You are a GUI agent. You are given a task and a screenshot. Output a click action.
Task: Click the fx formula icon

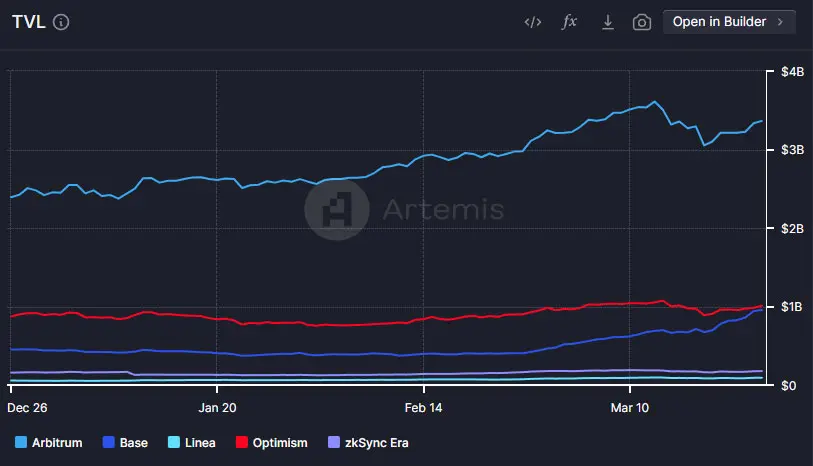point(569,22)
